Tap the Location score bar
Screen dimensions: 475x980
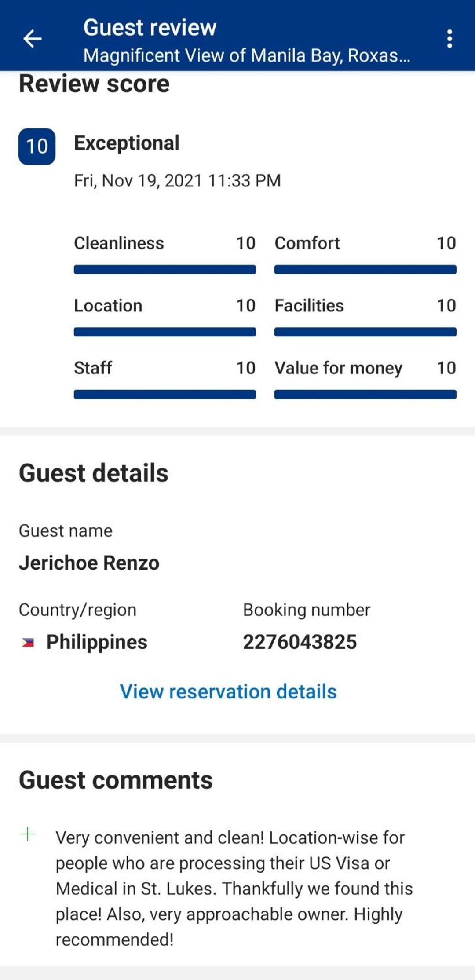(x=165, y=332)
